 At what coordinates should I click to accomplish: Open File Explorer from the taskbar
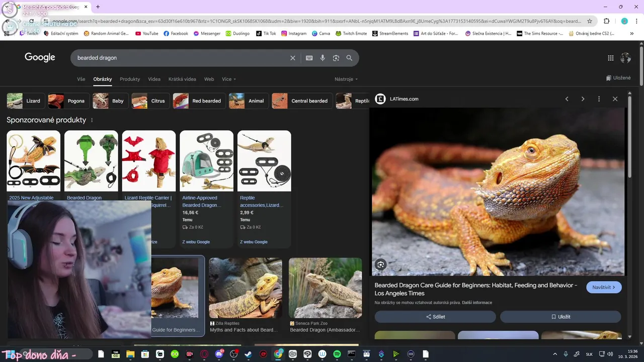pyautogui.click(x=130, y=354)
